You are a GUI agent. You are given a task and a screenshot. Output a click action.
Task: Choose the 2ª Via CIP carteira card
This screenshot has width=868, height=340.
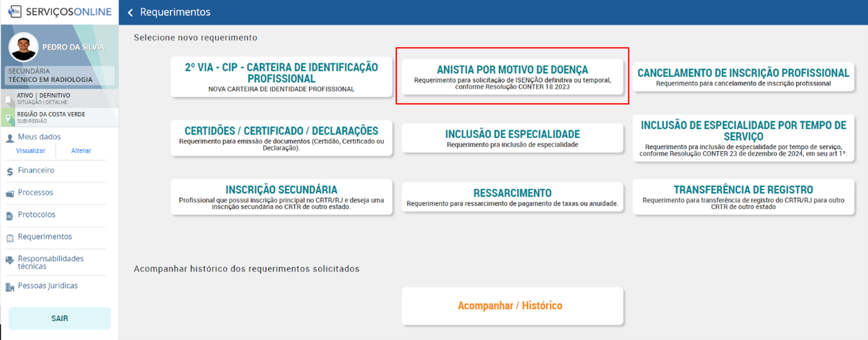(281, 77)
